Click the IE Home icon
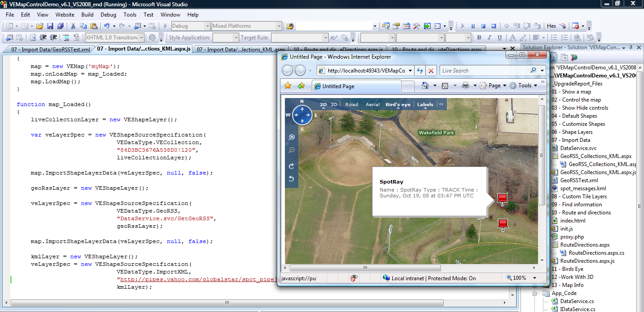 (425, 85)
